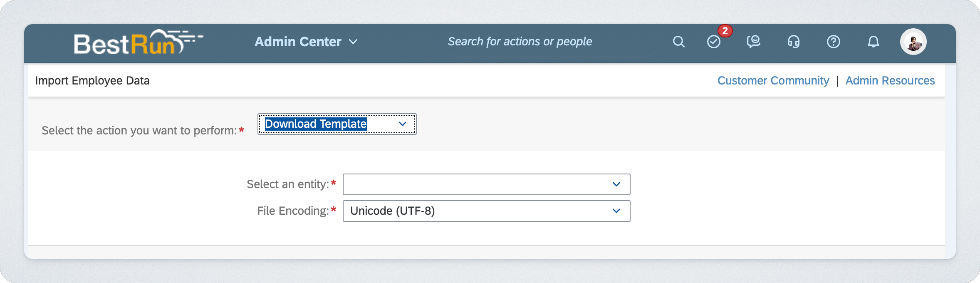Click the Select an entity label
This screenshot has height=283, width=980.
click(x=287, y=184)
